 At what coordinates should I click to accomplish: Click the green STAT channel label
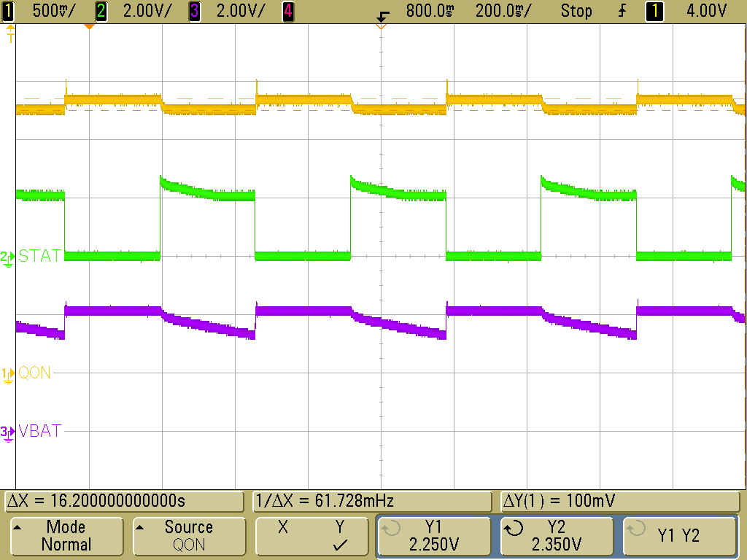[x=40, y=256]
